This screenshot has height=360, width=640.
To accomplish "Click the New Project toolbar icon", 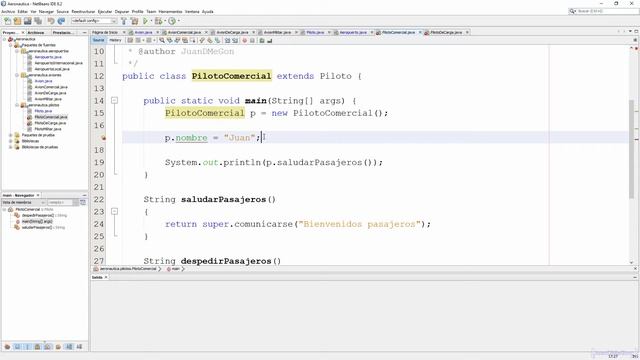I will point(17,21).
